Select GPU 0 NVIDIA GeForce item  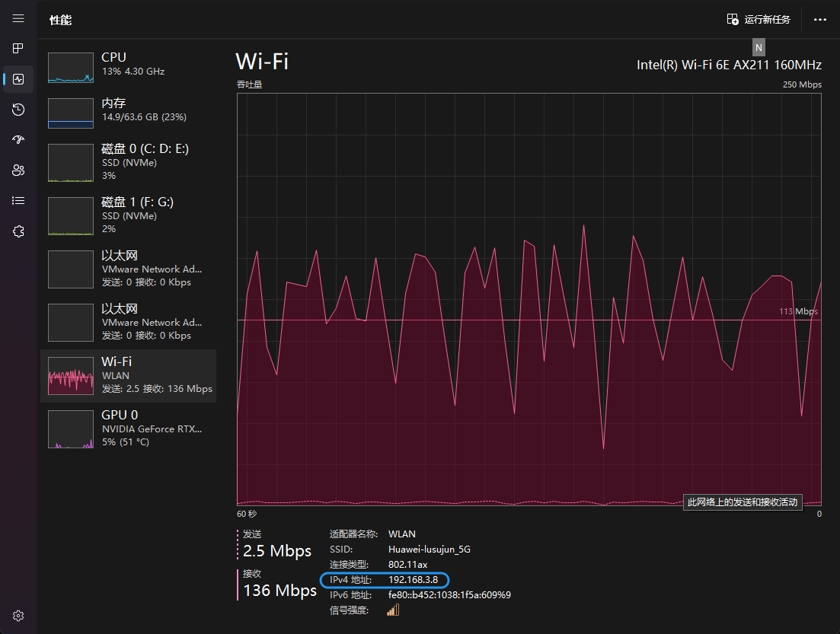coord(128,429)
